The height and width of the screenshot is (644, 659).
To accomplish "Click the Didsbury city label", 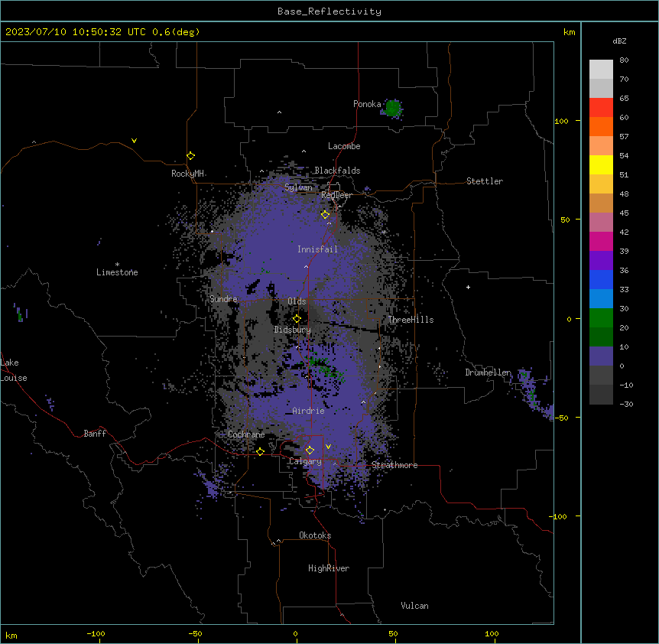I will [x=293, y=330].
